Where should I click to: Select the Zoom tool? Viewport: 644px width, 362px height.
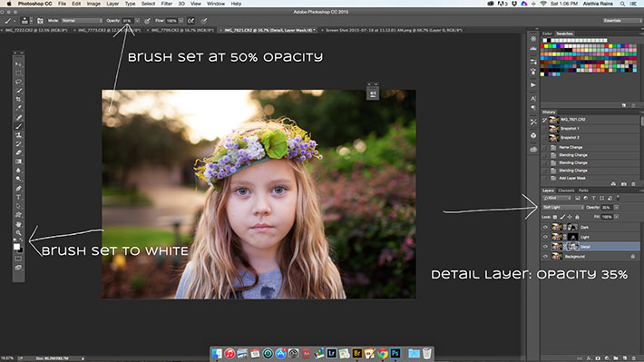pyautogui.click(x=18, y=233)
